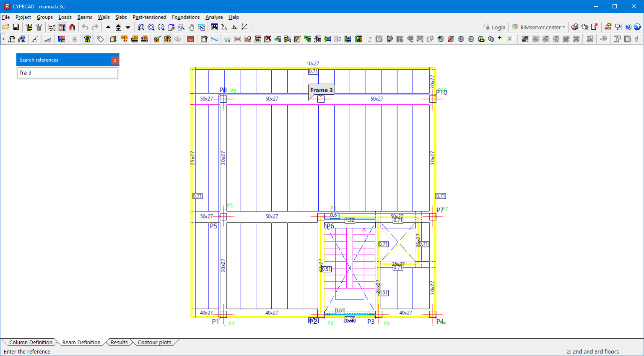Click the printer icon
This screenshot has height=356, width=644.
[x=575, y=27]
